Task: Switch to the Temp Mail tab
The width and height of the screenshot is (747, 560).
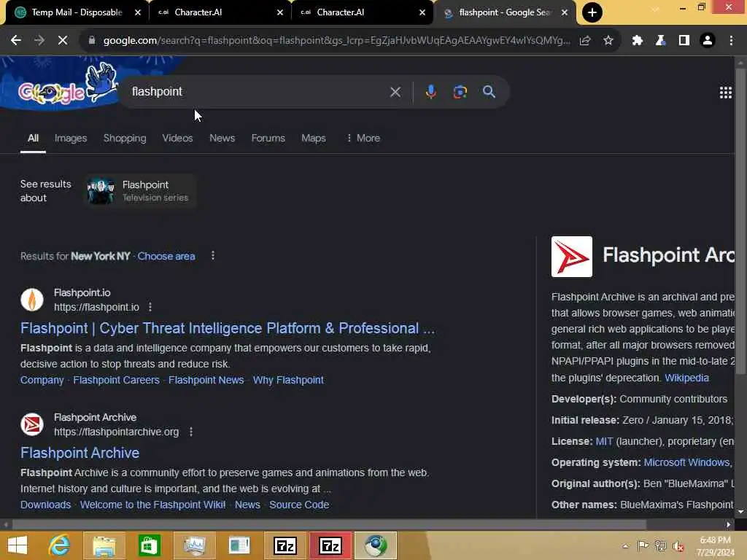Action: [76, 12]
